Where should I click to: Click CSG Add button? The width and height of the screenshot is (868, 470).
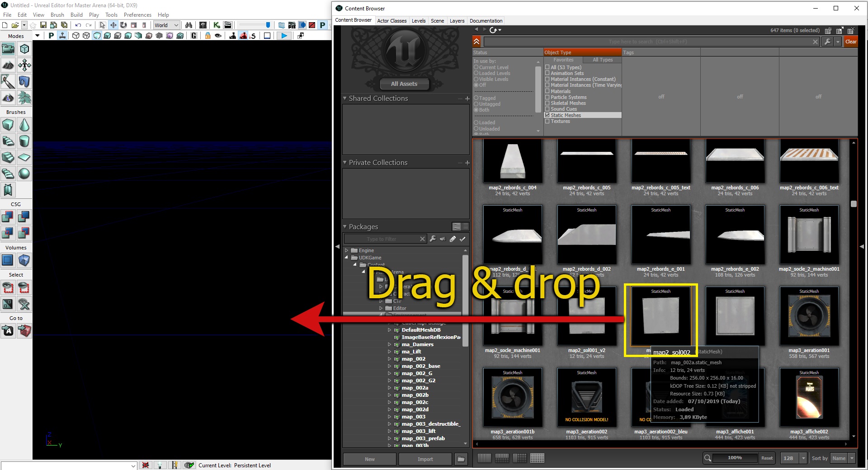(x=8, y=217)
